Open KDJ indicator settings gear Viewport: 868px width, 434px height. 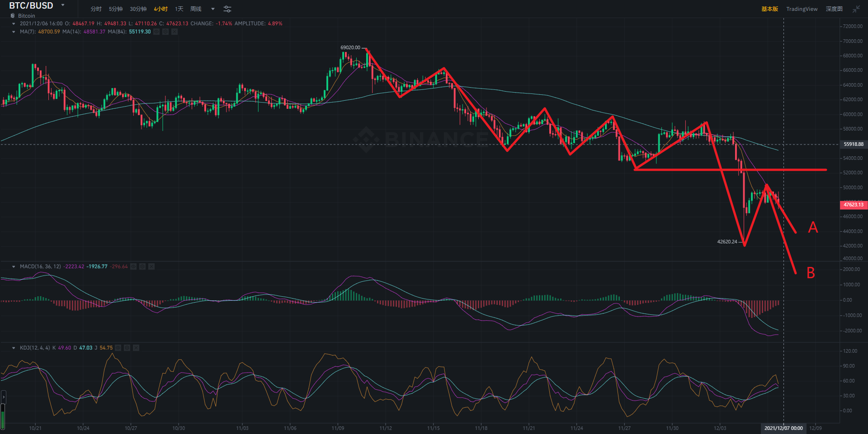point(127,348)
